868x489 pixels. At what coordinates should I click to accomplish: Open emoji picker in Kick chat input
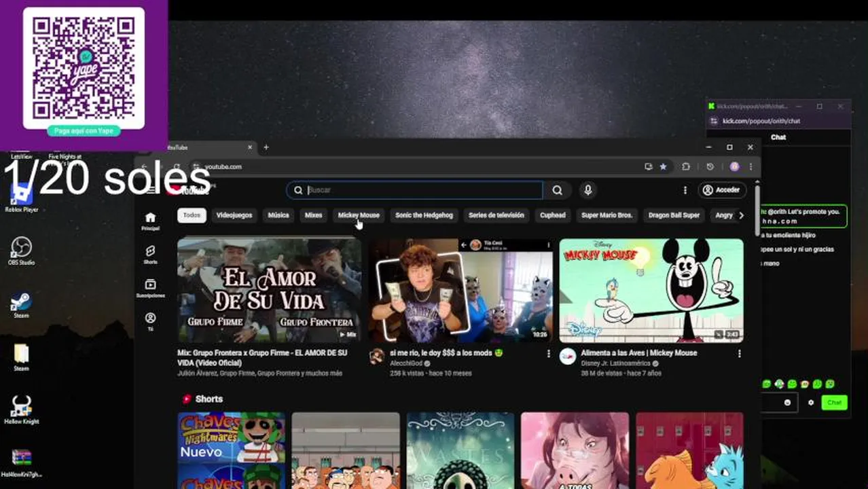(787, 403)
